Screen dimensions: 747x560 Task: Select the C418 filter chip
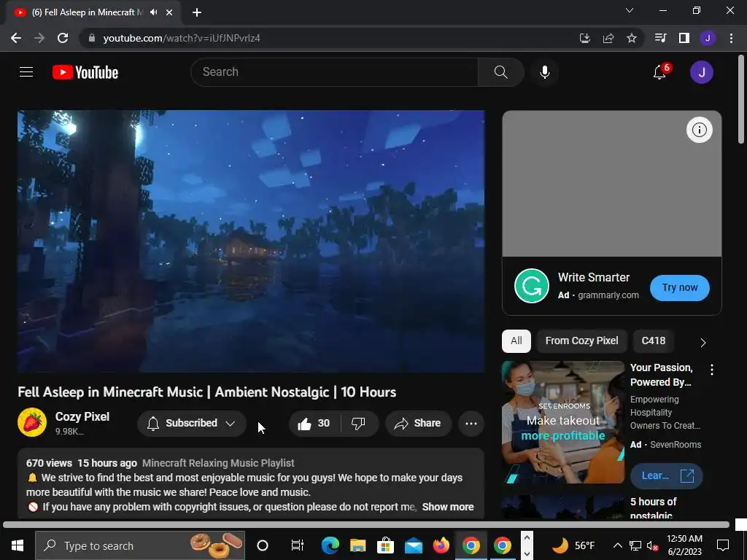coord(654,341)
